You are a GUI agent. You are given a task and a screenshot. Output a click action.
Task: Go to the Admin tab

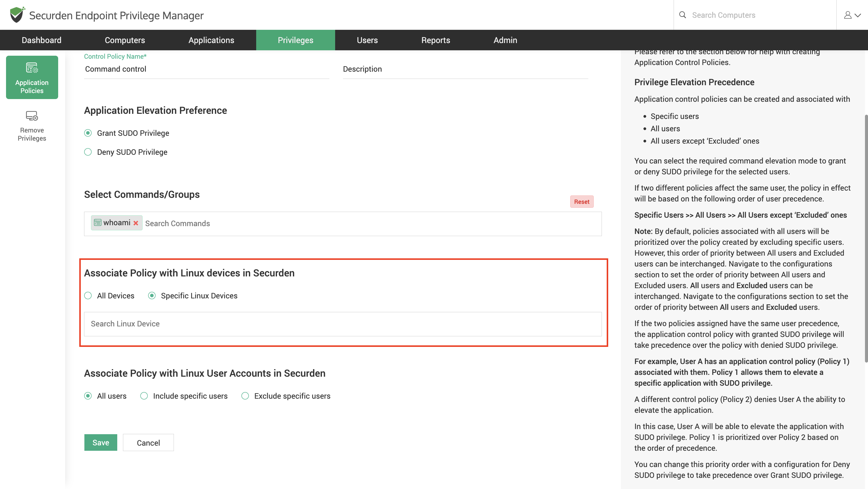click(x=505, y=40)
